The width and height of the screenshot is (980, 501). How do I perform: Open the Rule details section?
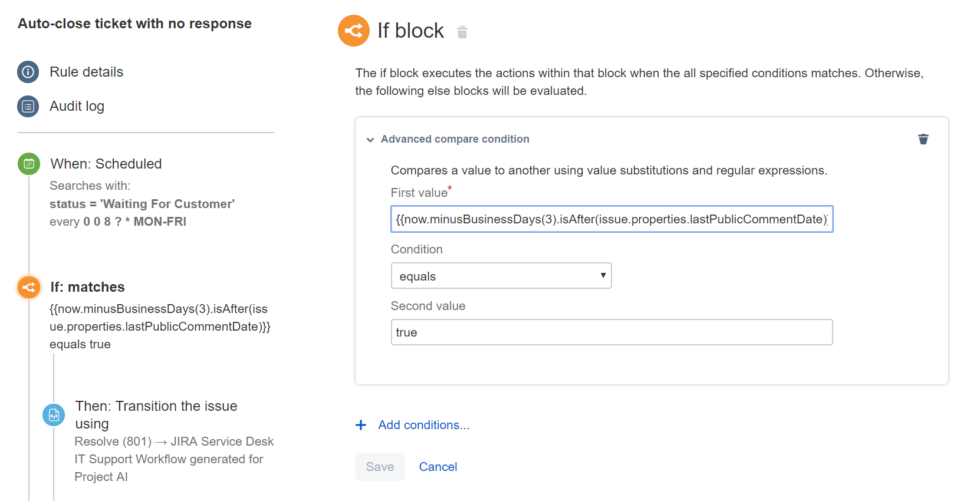coord(86,72)
